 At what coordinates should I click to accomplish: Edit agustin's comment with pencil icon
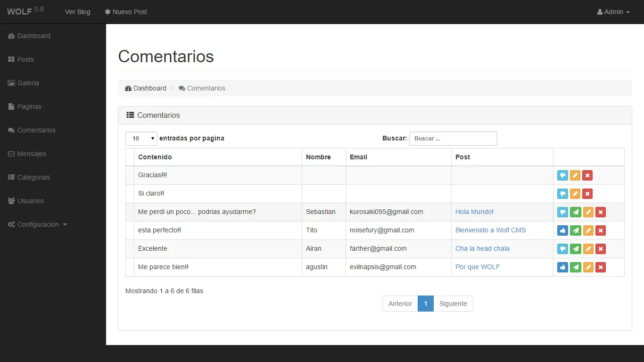click(x=588, y=267)
